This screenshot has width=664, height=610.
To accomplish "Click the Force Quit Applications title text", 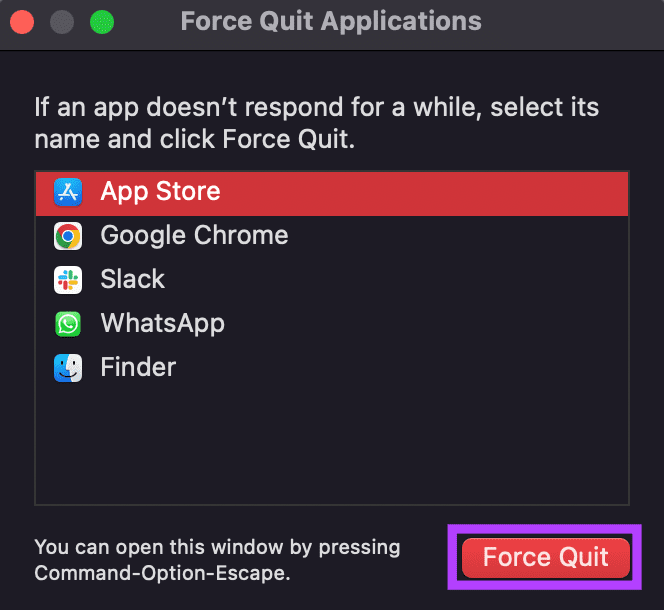I will pyautogui.click(x=331, y=21).
